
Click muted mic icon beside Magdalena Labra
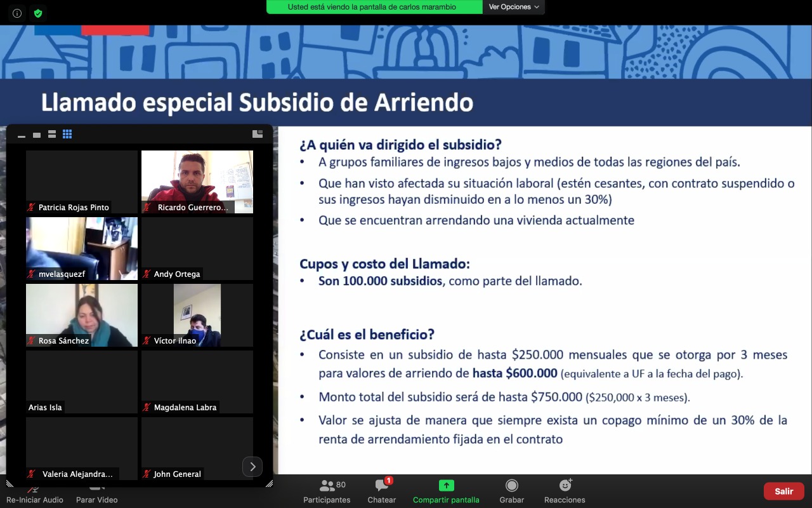[x=147, y=408]
